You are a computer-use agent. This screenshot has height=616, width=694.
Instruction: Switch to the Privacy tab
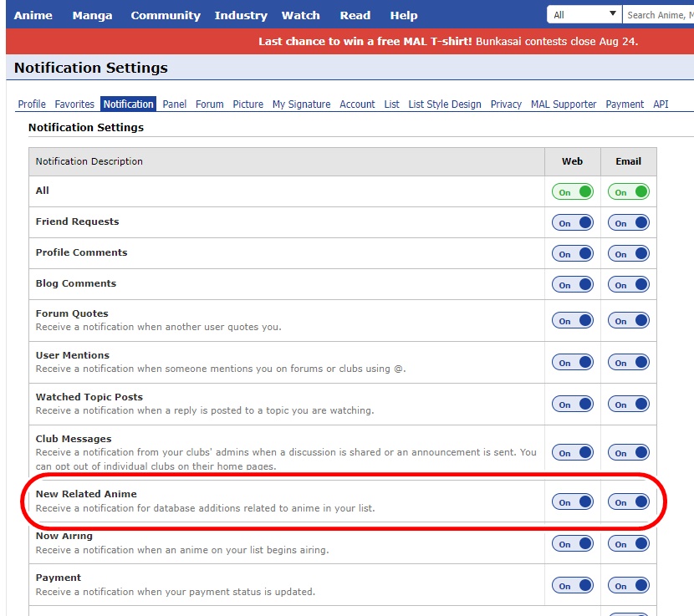pyautogui.click(x=506, y=104)
